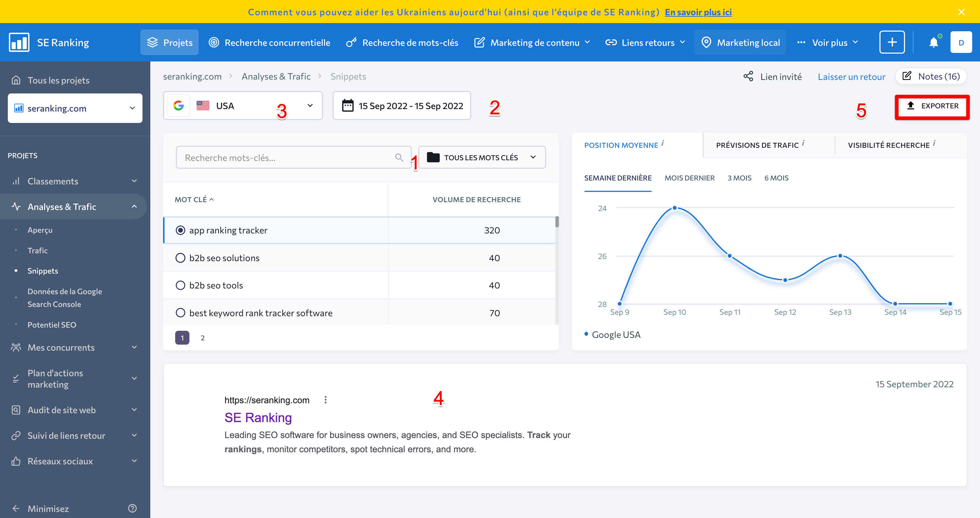Viewport: 980px width, 518px height.
Task: Expand the Mes concurrents section
Action: 134,347
